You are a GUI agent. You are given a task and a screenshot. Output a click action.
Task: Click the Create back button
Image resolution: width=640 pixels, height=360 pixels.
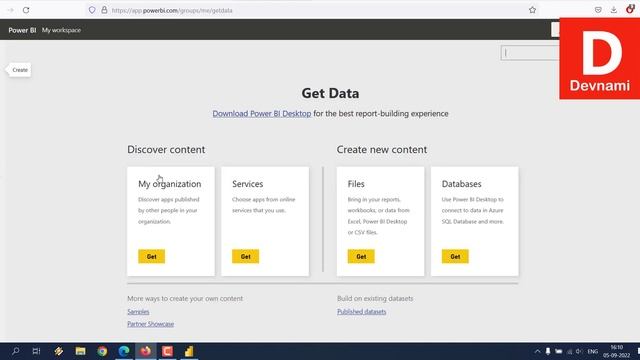[19, 70]
